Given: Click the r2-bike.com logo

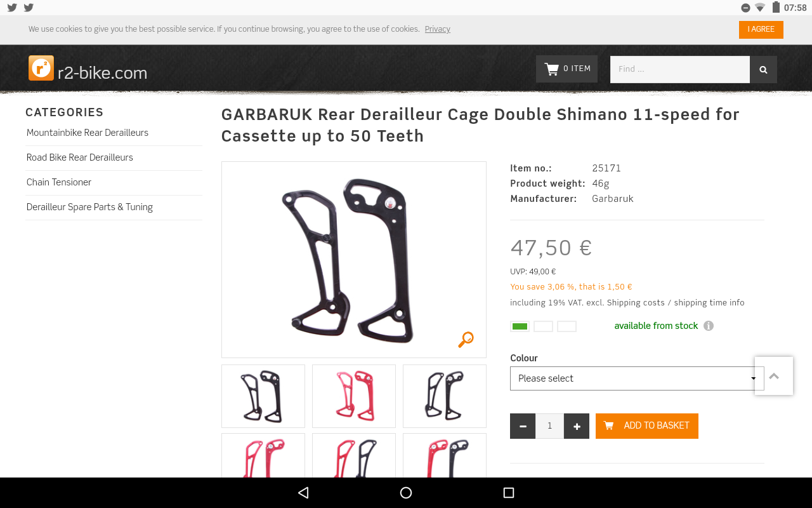Looking at the screenshot, I should tap(88, 69).
